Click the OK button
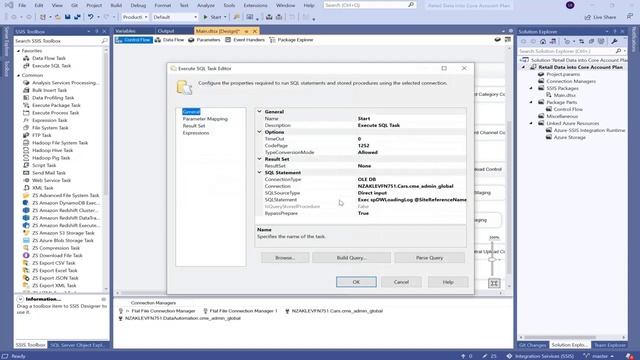Viewport: 640px width, 360px height. tap(356, 282)
